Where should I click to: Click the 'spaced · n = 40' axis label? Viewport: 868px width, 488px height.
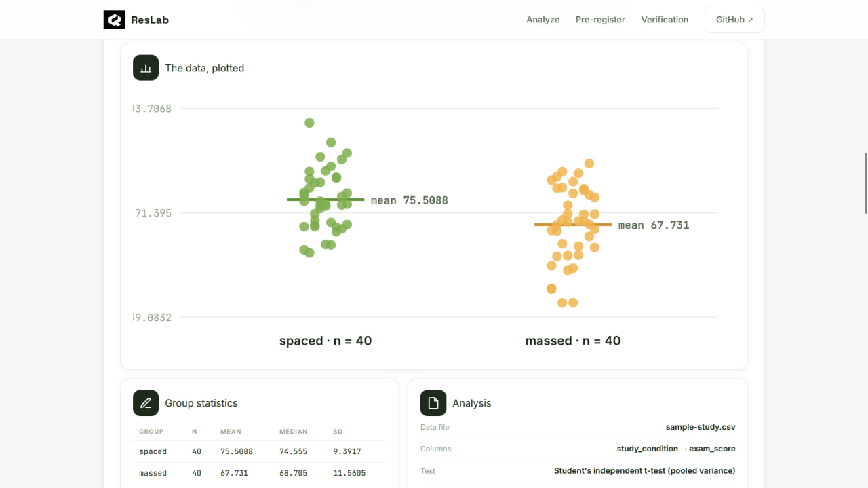pyautogui.click(x=325, y=341)
